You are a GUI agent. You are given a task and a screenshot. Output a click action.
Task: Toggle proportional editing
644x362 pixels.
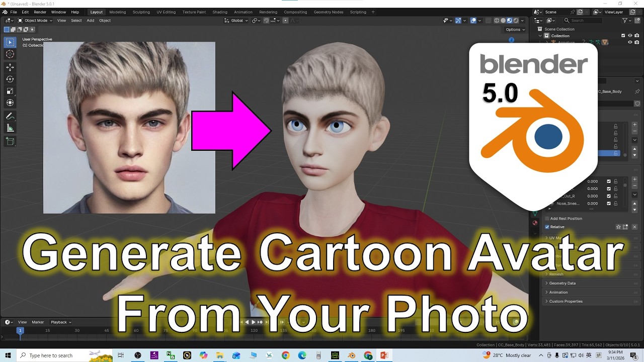click(x=285, y=21)
